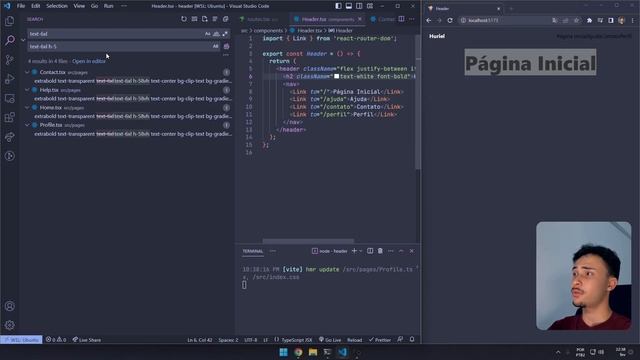Click WSL: Ubuntu remote indicator
The width and height of the screenshot is (640, 360).
21,340
